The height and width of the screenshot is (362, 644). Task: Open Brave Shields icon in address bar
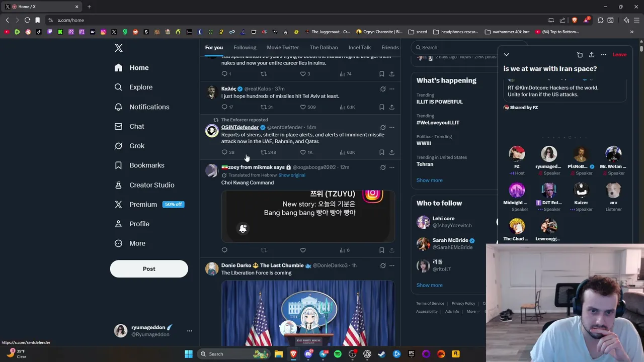pos(575,20)
